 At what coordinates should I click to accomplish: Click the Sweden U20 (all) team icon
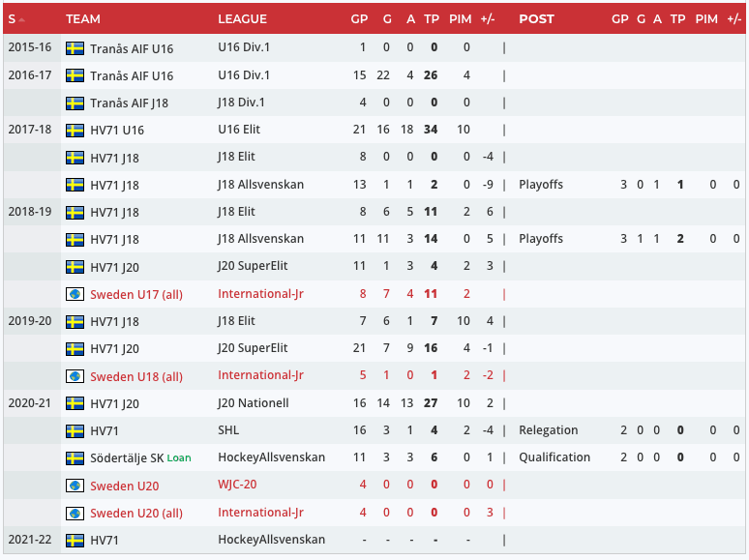click(x=75, y=513)
